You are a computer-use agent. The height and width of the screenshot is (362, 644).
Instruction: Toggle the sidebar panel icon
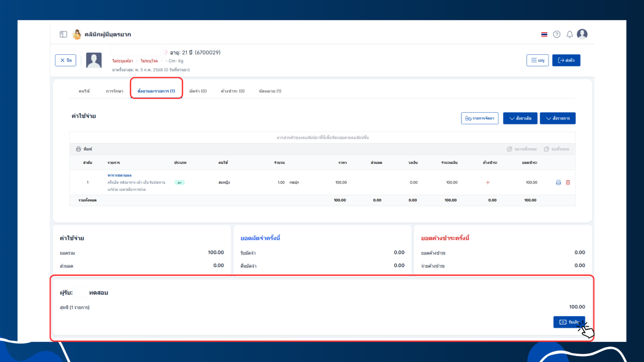click(63, 34)
